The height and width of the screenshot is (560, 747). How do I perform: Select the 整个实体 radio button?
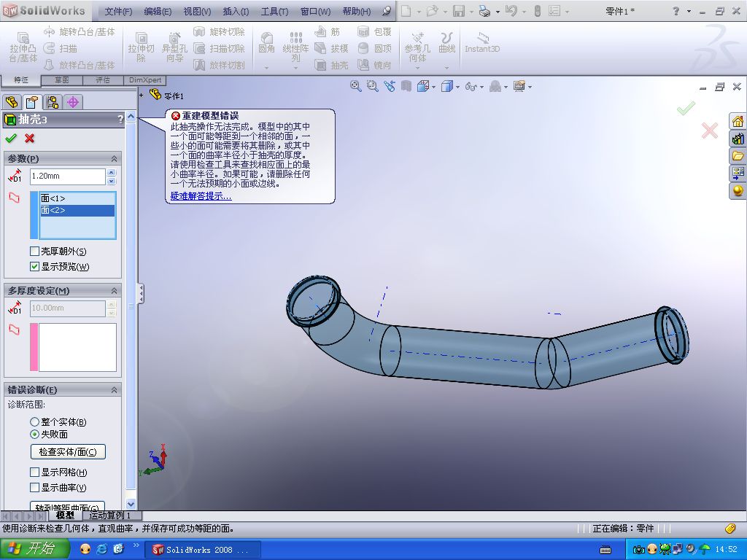click(x=34, y=421)
